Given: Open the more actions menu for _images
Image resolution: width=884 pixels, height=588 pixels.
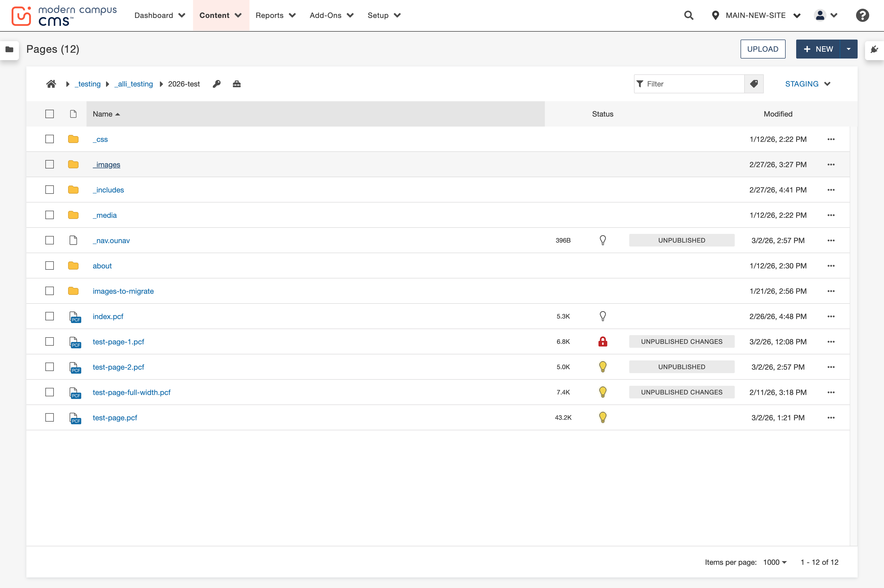Looking at the screenshot, I should [x=831, y=165].
